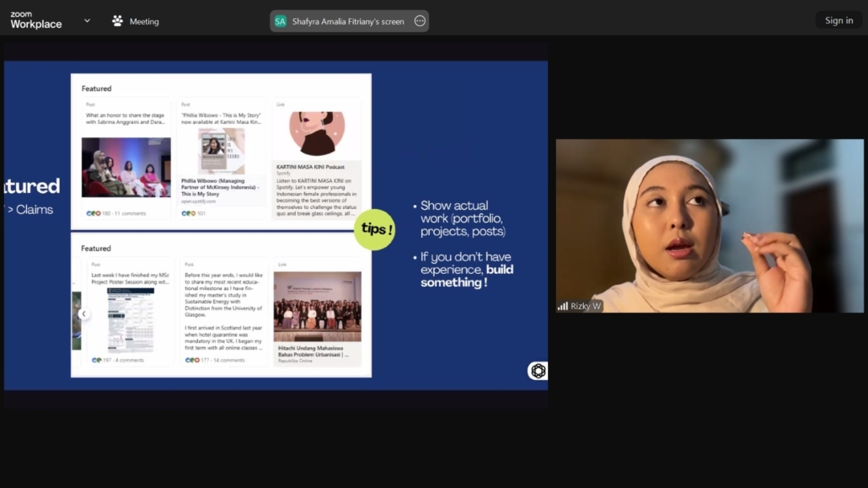Click the Zoom Workplace logo
Screen dimensions: 868x488
coord(36,20)
